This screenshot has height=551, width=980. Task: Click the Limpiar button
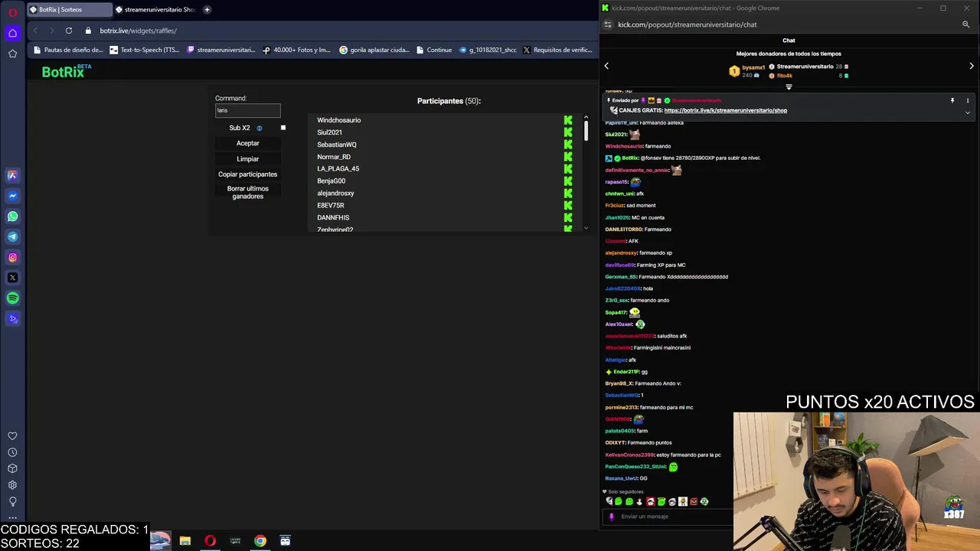247,159
